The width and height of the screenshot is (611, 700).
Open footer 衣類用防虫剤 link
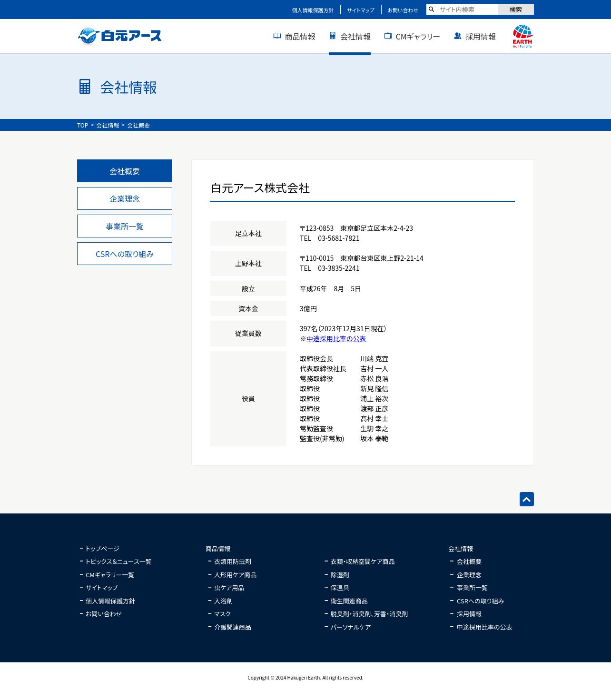[x=233, y=562]
